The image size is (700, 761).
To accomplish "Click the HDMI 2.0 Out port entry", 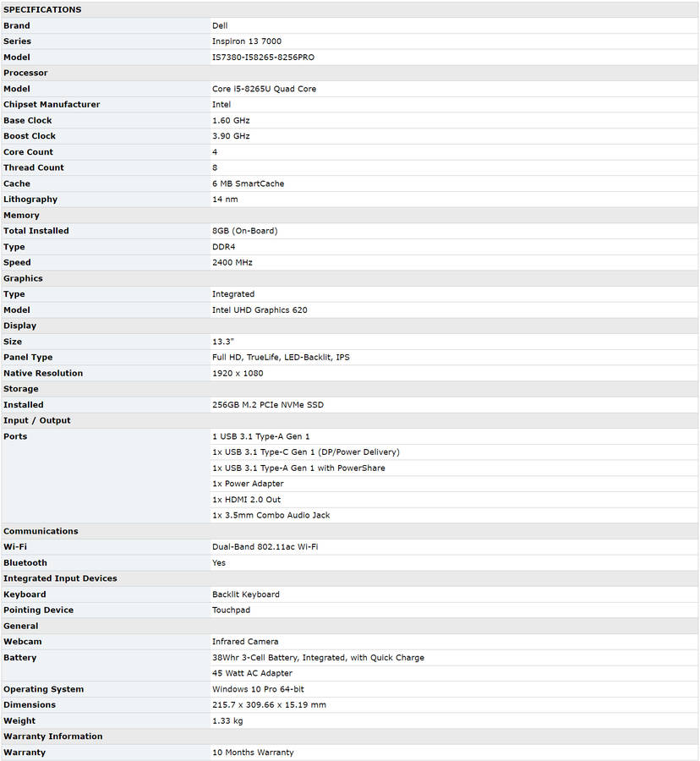I will coord(246,500).
